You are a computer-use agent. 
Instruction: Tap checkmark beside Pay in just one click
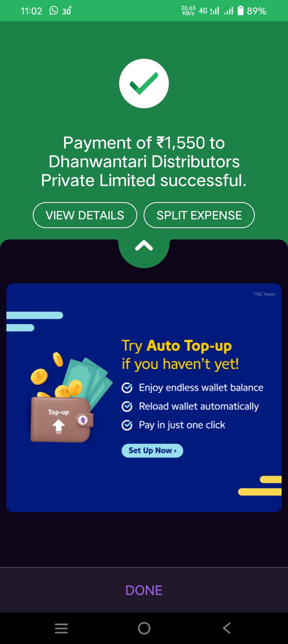click(127, 425)
